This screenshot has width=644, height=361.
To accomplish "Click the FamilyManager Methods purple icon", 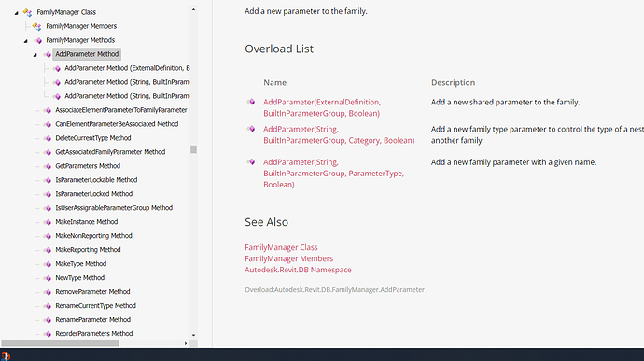I will coord(37,40).
